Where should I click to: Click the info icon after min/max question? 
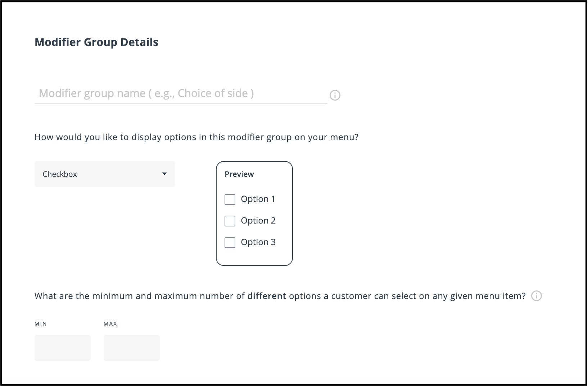tap(537, 296)
